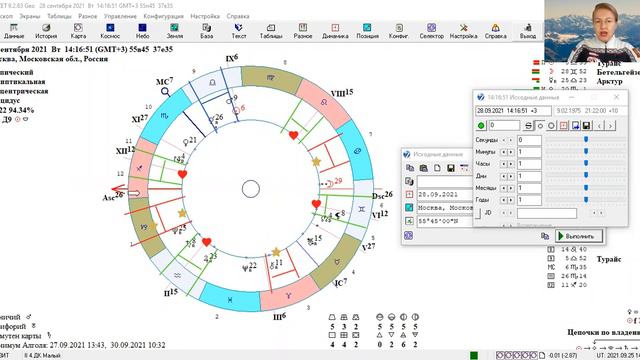The height and width of the screenshot is (360, 640).
Task: Click the import arrow icon in dynamics dialog
Action: pyautogui.click(x=575, y=126)
